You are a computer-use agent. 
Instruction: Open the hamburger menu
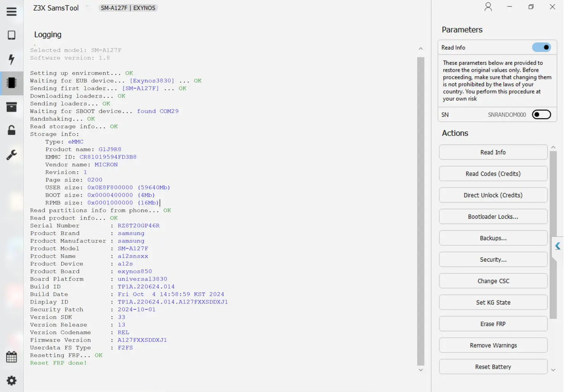pos(11,11)
